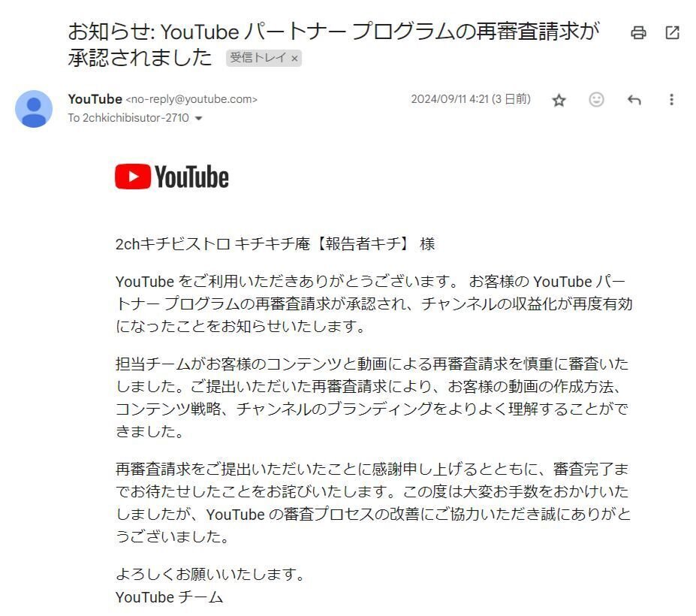
Task: Print this email with the printer icon
Action: [x=638, y=32]
